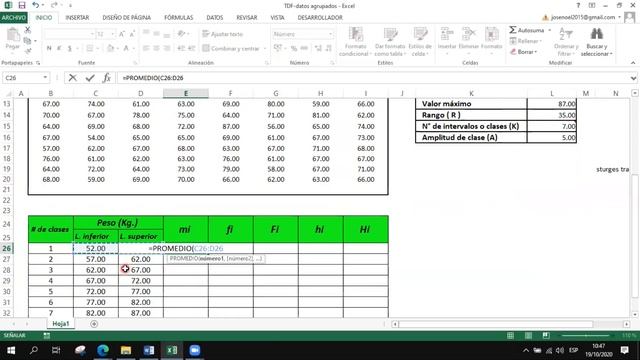The height and width of the screenshot is (360, 640).
Task: Switch to DISEÑO DE PÁGINA tab
Action: [127, 18]
